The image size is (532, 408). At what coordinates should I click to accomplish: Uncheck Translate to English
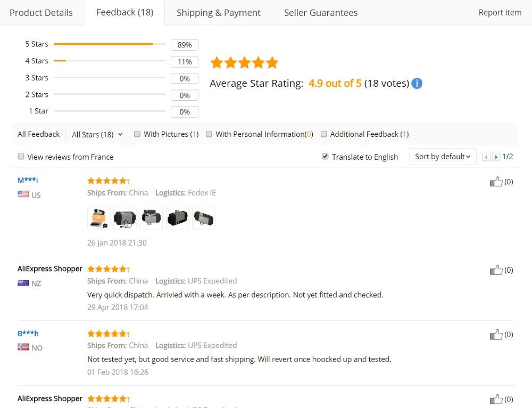click(325, 157)
